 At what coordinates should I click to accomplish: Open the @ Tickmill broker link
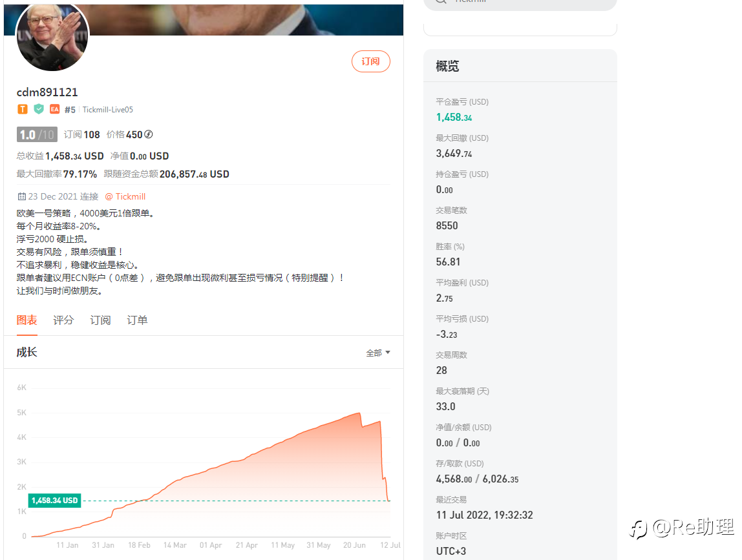(x=125, y=196)
